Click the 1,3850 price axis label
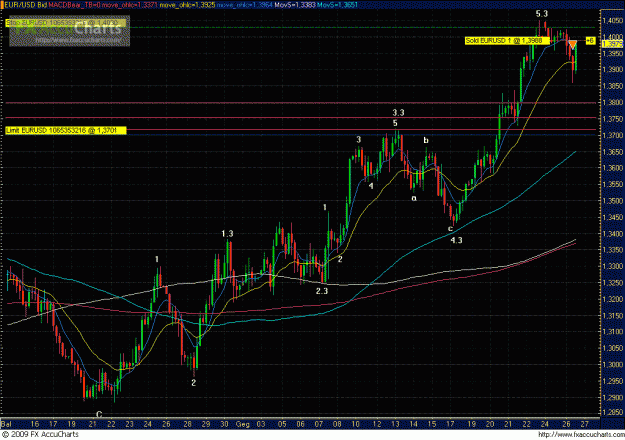 (612, 86)
